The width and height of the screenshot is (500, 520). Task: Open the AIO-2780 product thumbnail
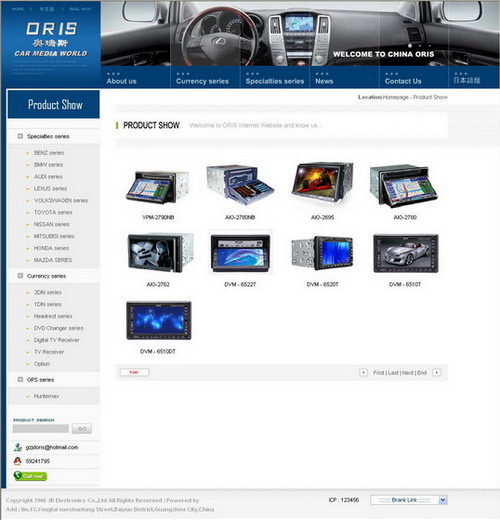tap(404, 186)
